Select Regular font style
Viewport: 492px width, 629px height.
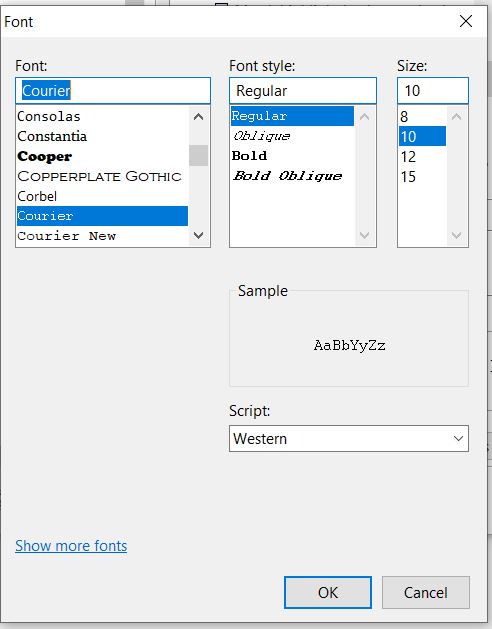pyautogui.click(x=293, y=116)
